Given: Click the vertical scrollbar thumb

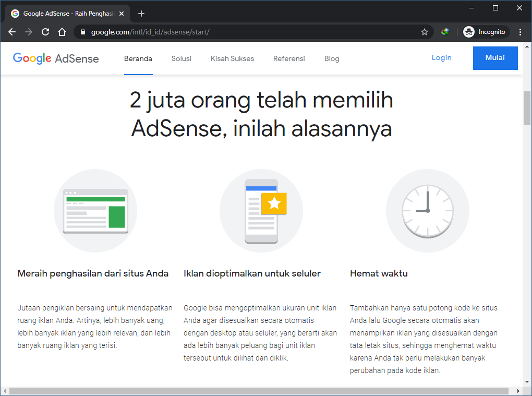Looking at the screenshot, I should pos(527,108).
